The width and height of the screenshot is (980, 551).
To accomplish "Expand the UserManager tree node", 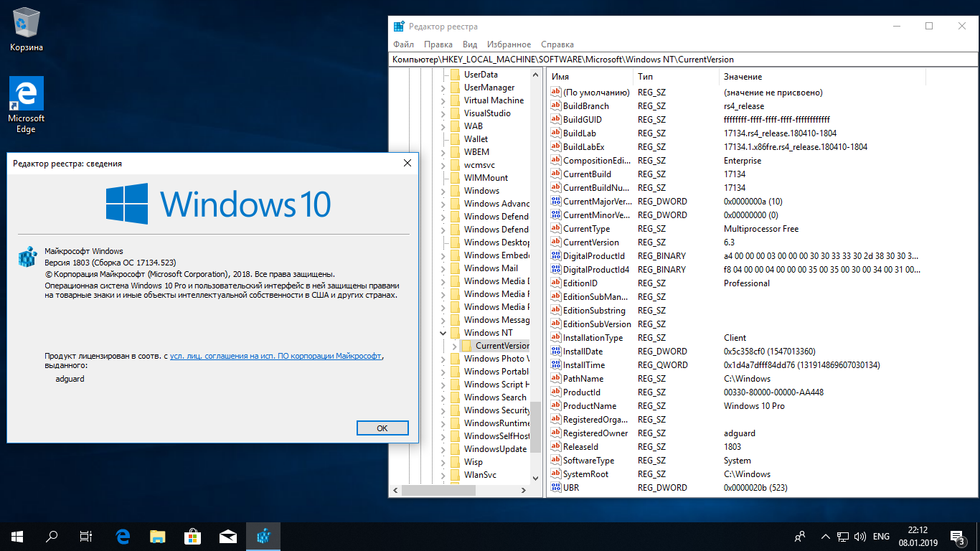I will pyautogui.click(x=443, y=88).
